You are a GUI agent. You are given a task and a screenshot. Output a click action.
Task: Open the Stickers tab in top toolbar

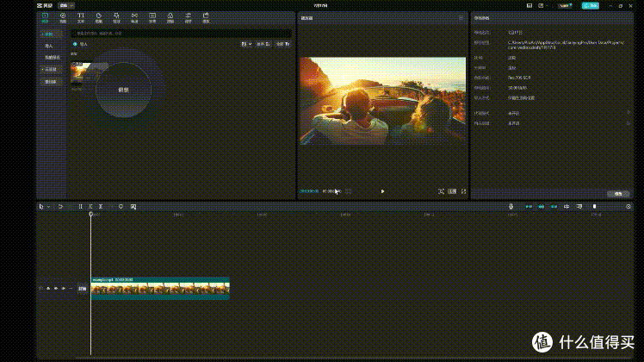point(98,18)
